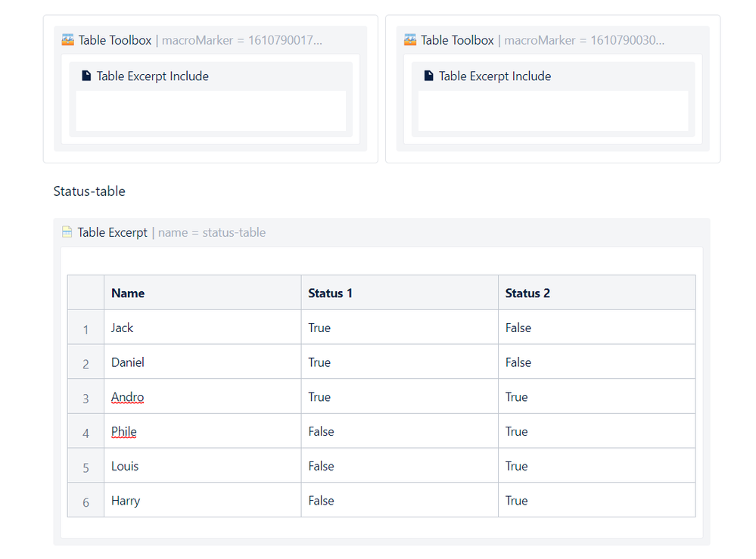
Task: Click Phile's Status 1 False cell
Action: click(400, 431)
